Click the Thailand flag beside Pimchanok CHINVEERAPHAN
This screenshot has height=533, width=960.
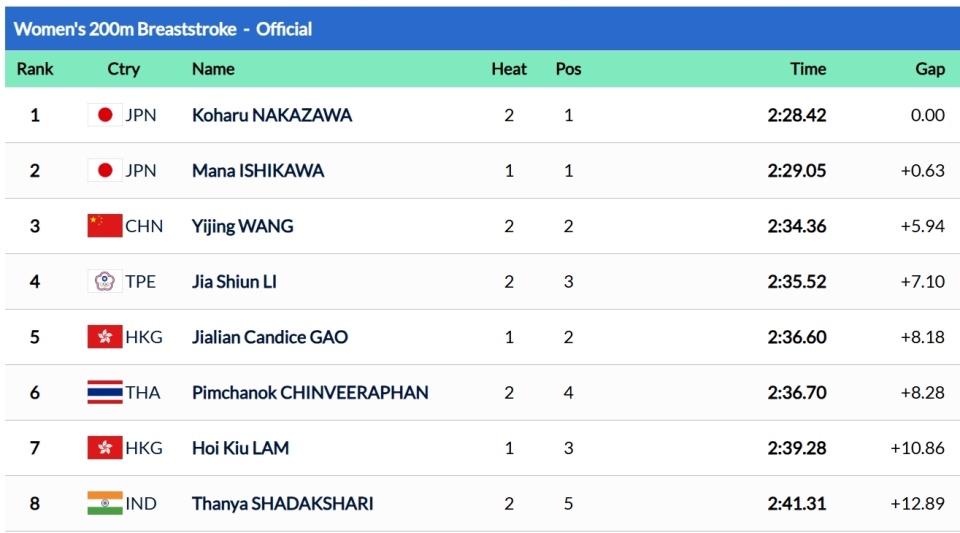coord(104,392)
